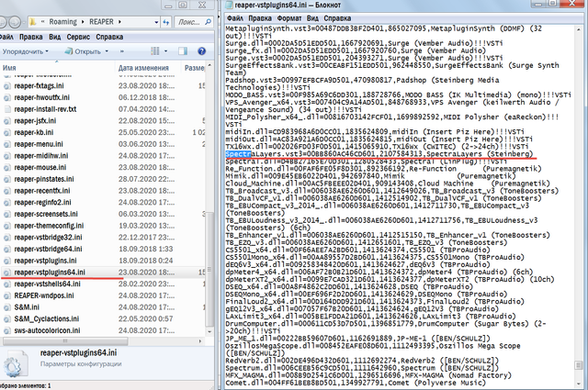Click the gear icon of reaper-kb.ini
Screen dimensions: 588x390
7,132
